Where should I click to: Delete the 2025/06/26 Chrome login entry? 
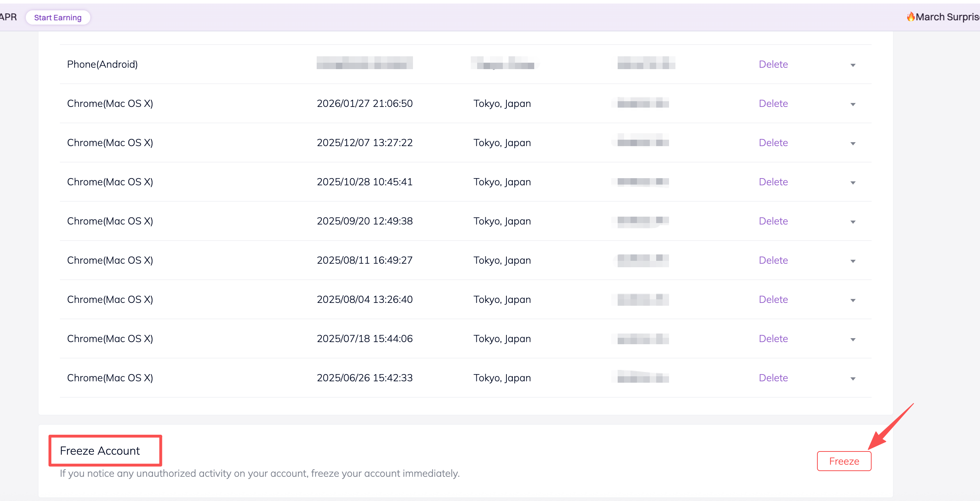773,377
